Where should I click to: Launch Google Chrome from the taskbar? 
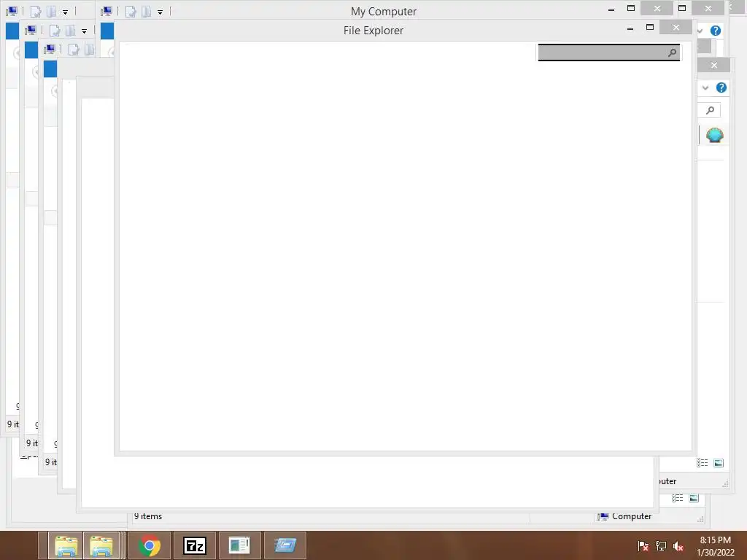[150, 545]
